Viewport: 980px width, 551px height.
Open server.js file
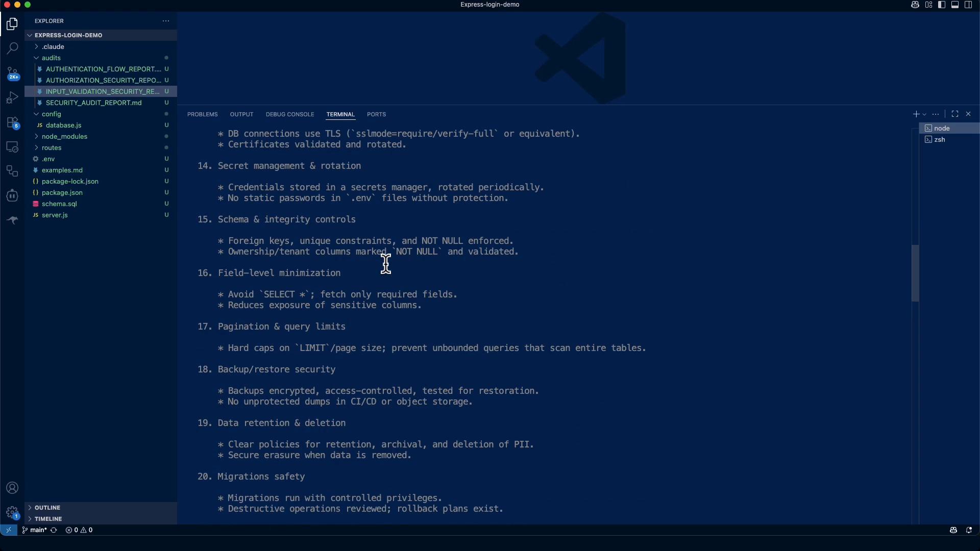pyautogui.click(x=101, y=215)
